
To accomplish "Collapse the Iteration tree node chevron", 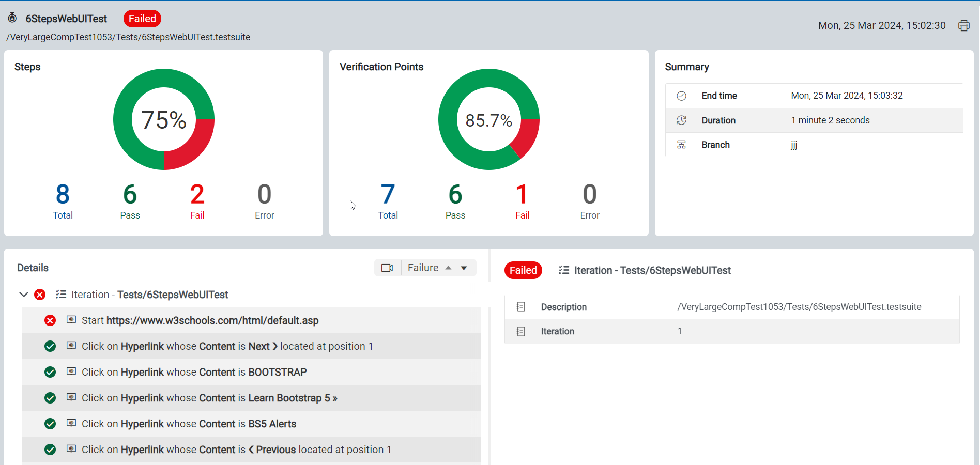I will click(x=23, y=295).
